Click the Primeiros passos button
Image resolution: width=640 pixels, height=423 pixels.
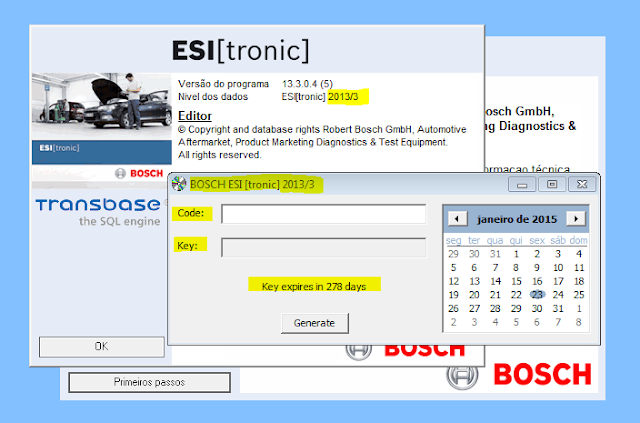(x=149, y=382)
